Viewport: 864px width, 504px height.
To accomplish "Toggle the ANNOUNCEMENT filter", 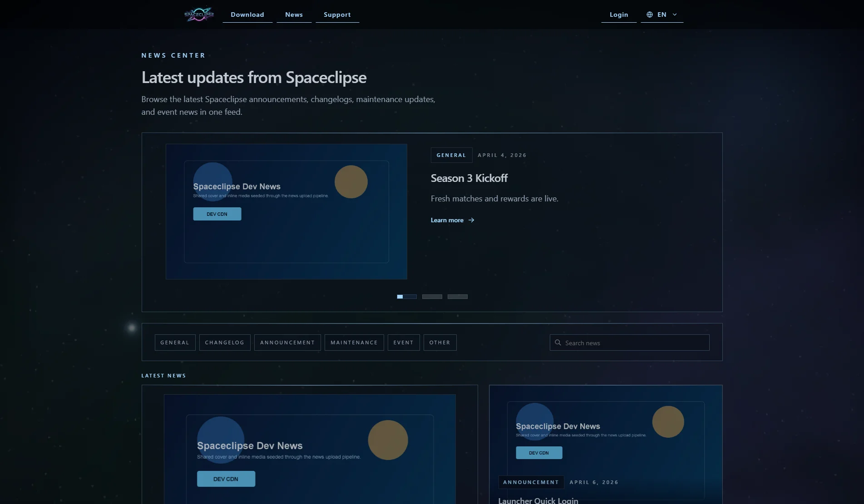I will click(x=287, y=342).
